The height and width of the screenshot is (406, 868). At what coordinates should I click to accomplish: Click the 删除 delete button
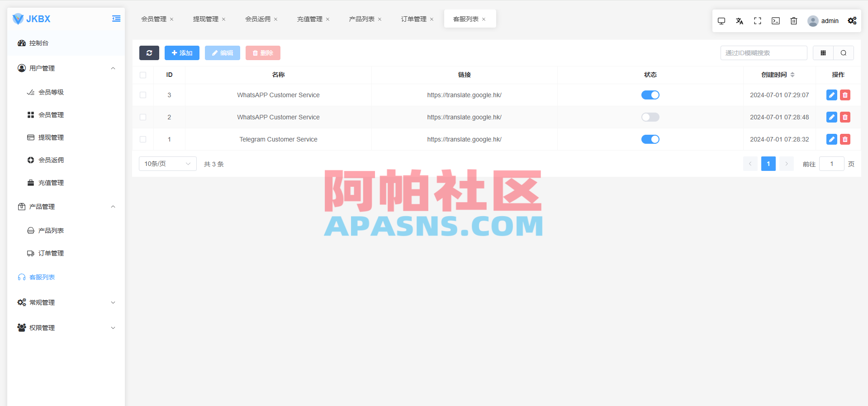coord(263,53)
